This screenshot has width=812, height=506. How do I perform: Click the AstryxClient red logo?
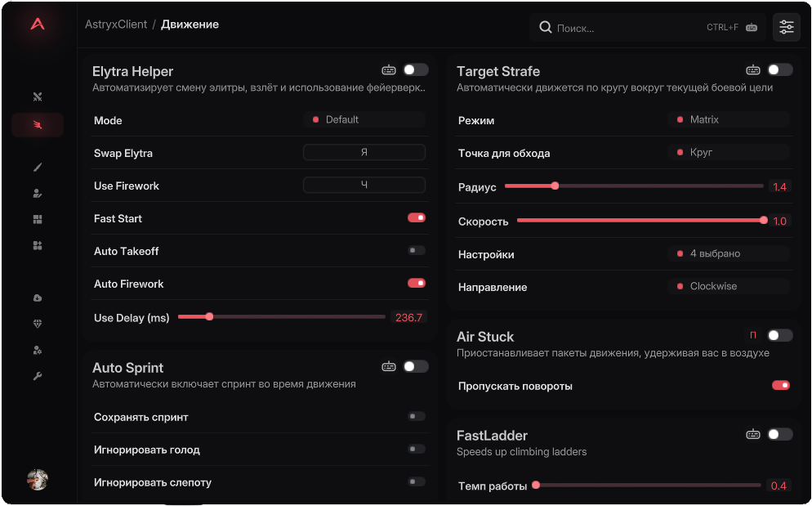[38, 24]
